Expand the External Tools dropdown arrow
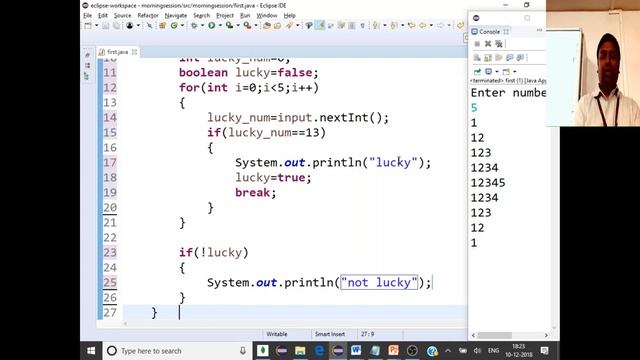 [256, 25]
